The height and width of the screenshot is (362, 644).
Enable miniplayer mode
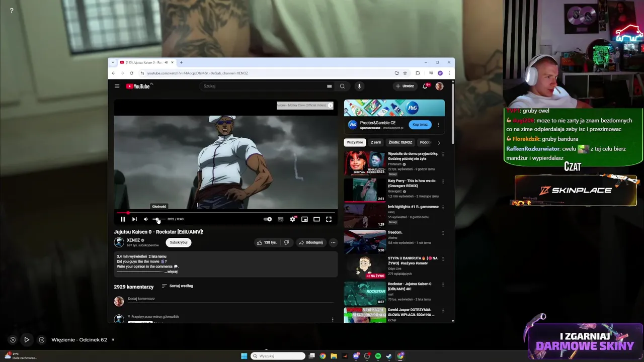click(x=304, y=219)
